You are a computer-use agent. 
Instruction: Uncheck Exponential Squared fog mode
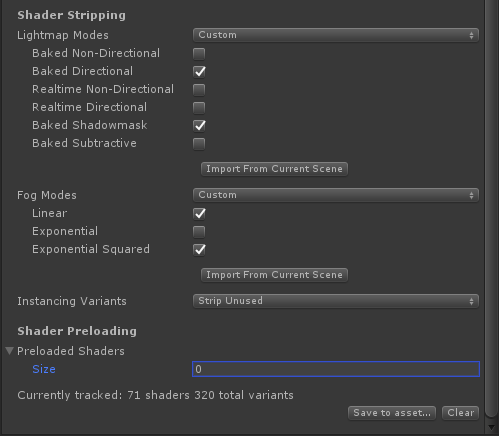(x=199, y=250)
